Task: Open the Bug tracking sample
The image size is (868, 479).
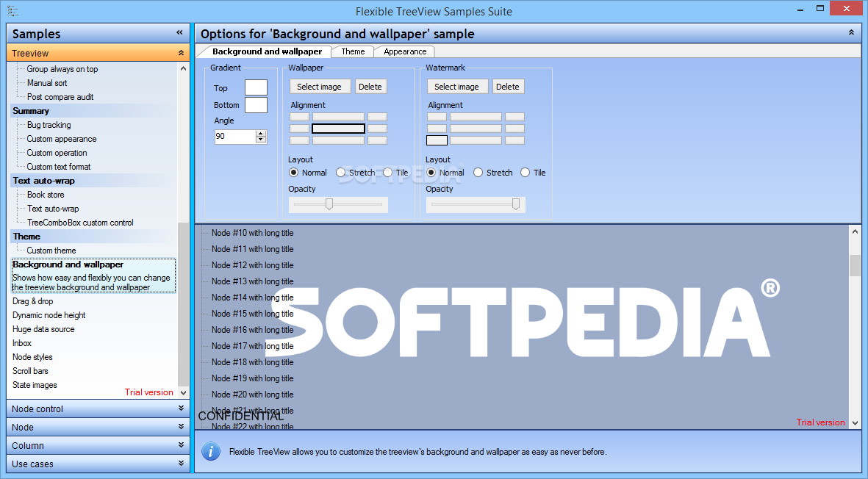Action: coord(49,125)
